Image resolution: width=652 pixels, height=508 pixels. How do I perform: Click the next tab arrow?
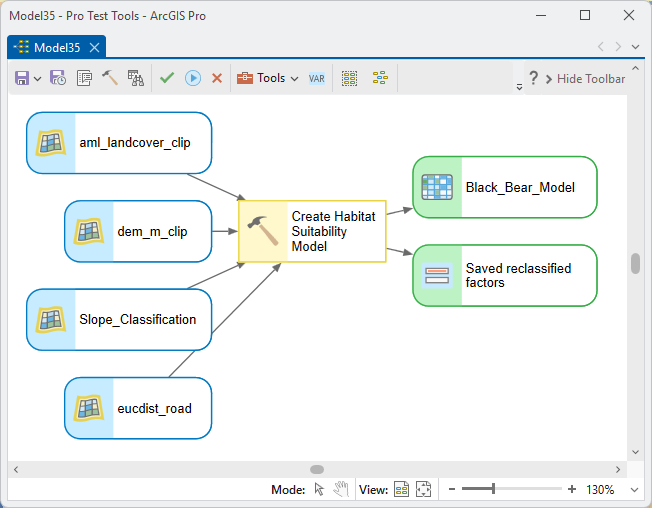pyautogui.click(x=618, y=47)
